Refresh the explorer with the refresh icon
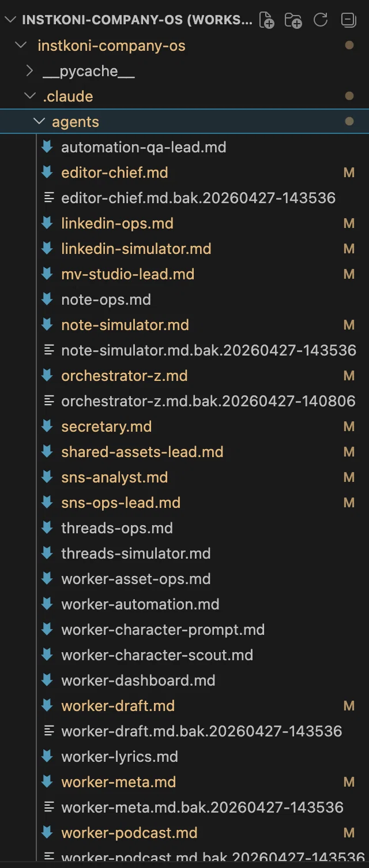The width and height of the screenshot is (369, 868). pos(321,20)
